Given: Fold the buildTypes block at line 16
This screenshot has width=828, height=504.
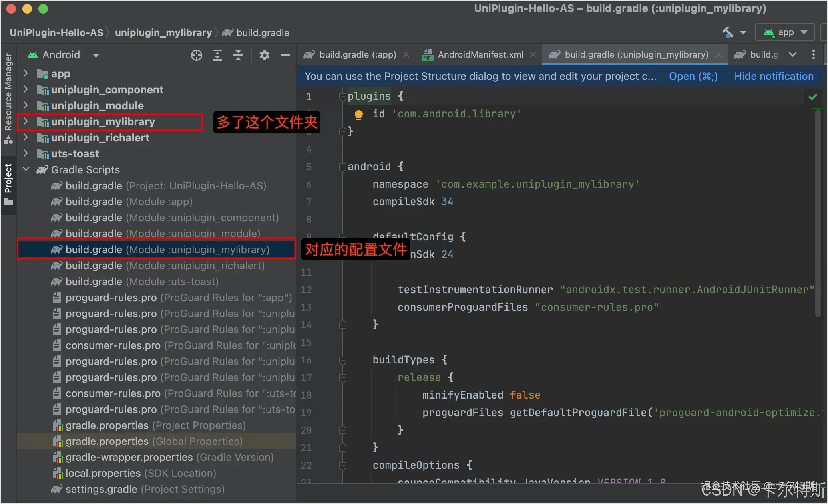Looking at the screenshot, I should (x=342, y=360).
